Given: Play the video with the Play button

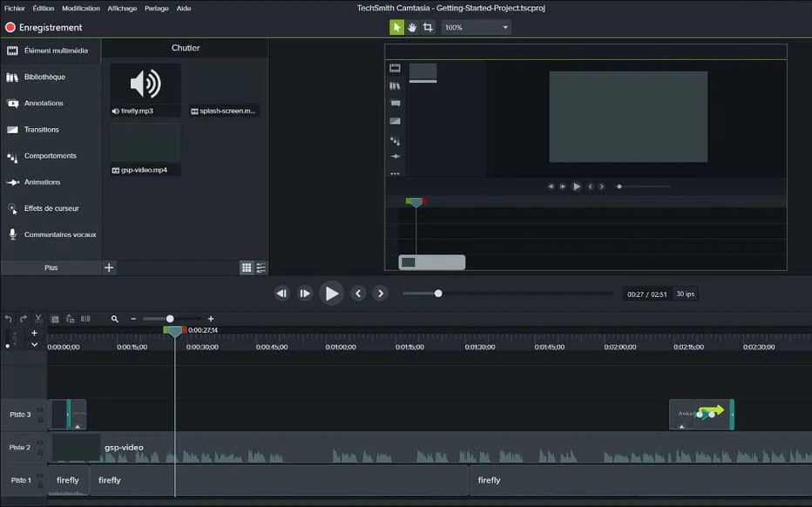Looking at the screenshot, I should (x=331, y=294).
